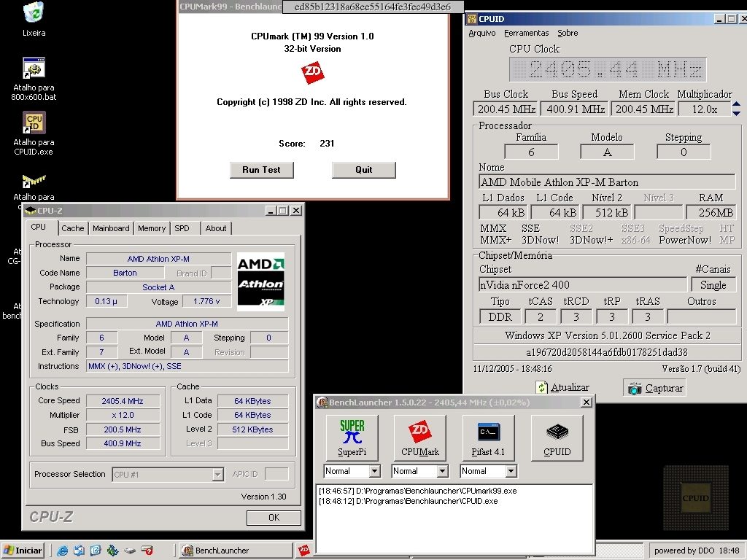Decrease the Multiplicador with down arrow
This screenshot has width=747, height=560.
point(736,113)
